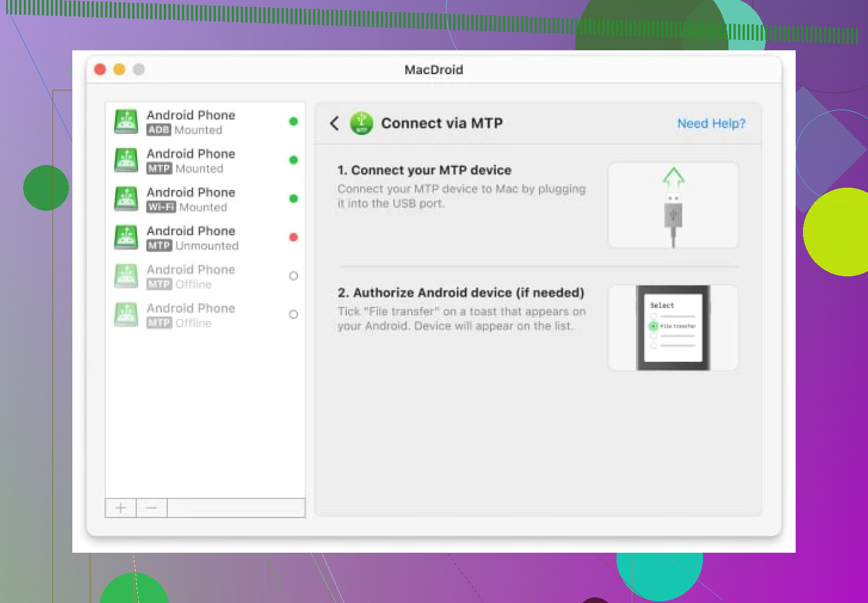The height and width of the screenshot is (603, 868).
Task: Click the ADB connection badge
Action: point(159,130)
